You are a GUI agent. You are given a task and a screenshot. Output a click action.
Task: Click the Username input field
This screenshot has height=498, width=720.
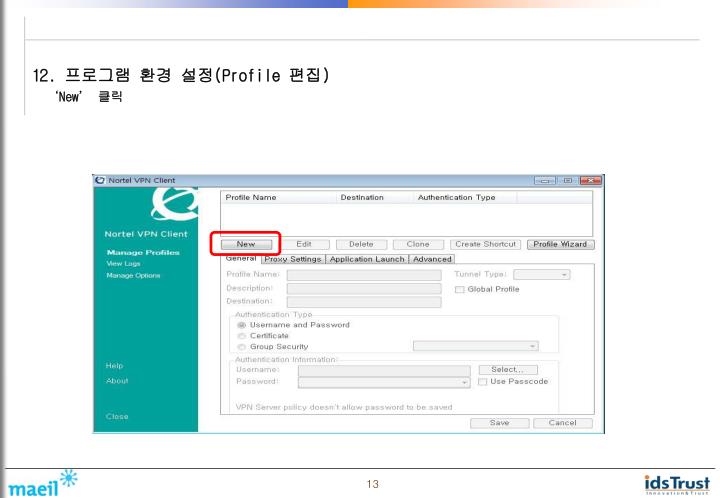pos(384,370)
